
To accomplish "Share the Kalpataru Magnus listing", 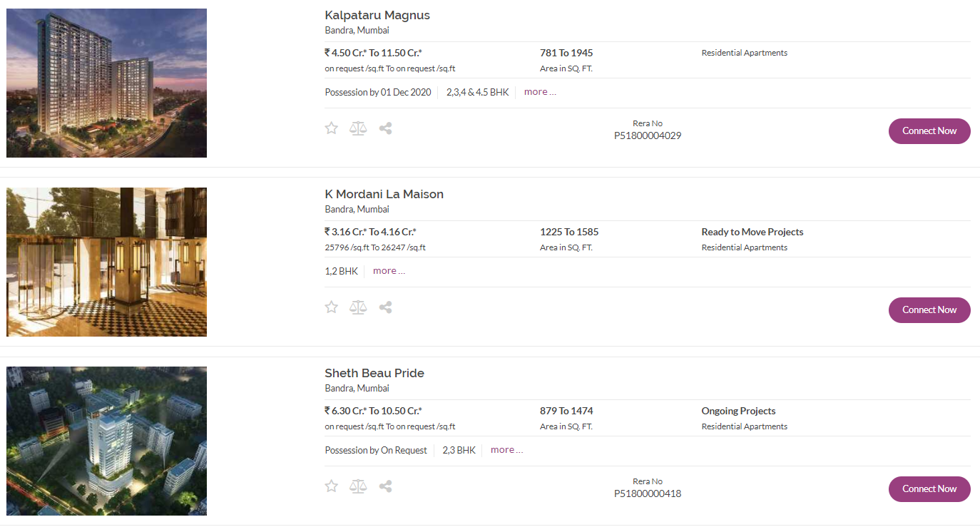I will [385, 128].
